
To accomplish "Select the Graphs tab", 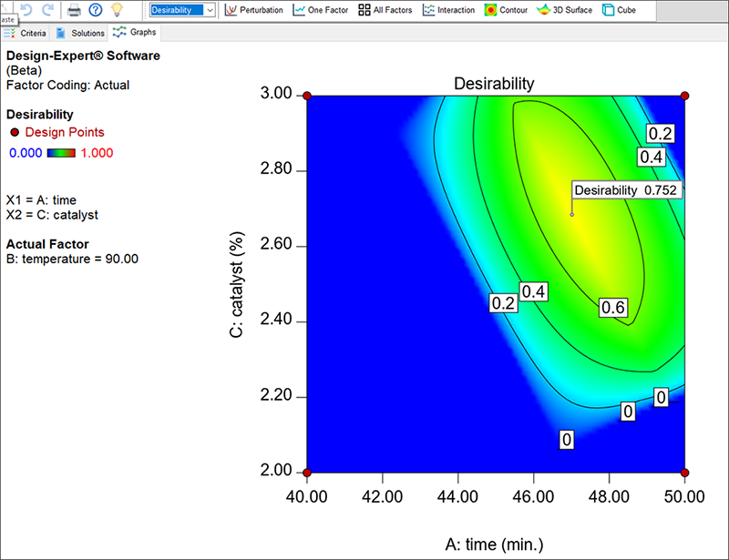I will (x=134, y=33).
